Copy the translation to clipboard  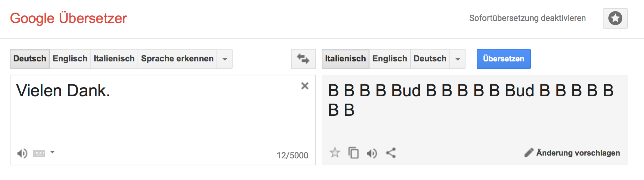(353, 153)
